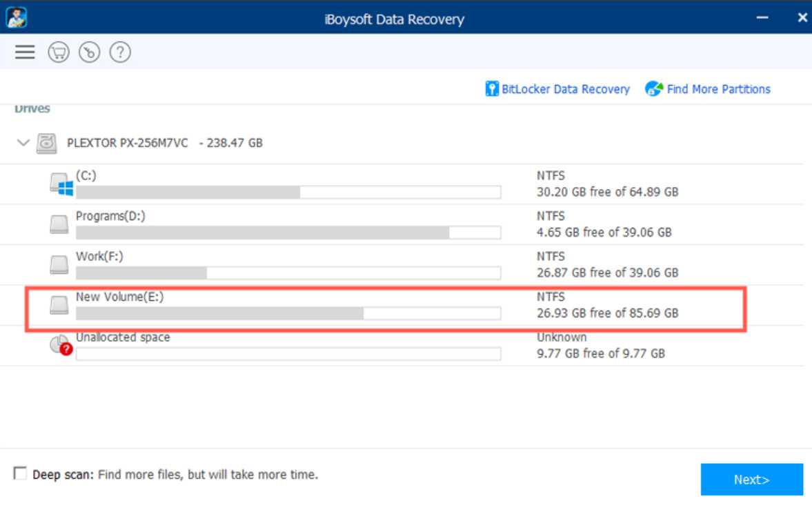
Task: Click NTFS label of C: drive
Action: pos(551,176)
